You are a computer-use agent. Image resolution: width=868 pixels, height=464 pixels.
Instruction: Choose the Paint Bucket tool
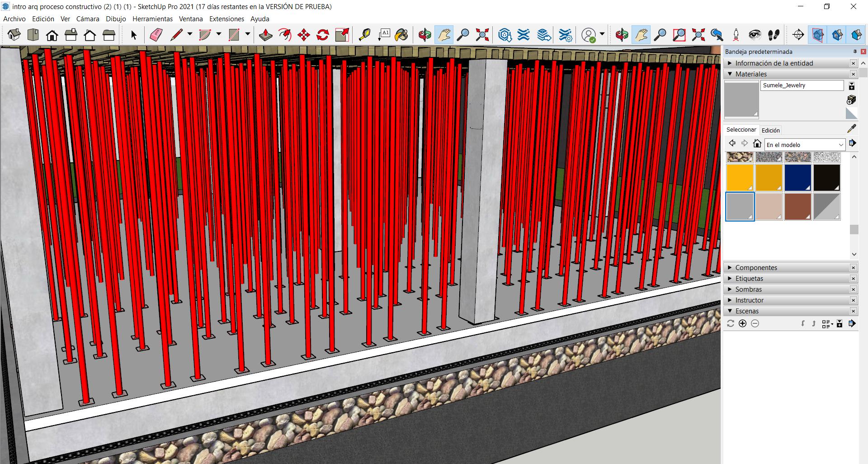pyautogui.click(x=401, y=35)
